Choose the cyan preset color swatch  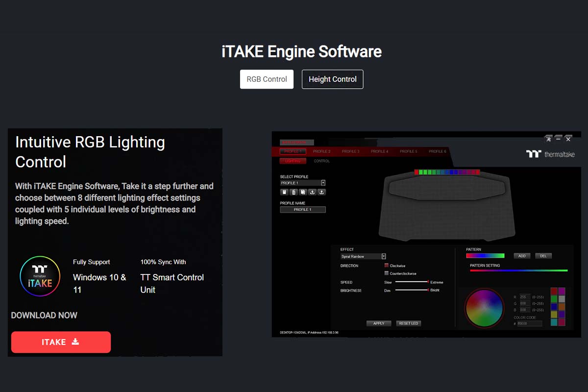[x=554, y=322]
